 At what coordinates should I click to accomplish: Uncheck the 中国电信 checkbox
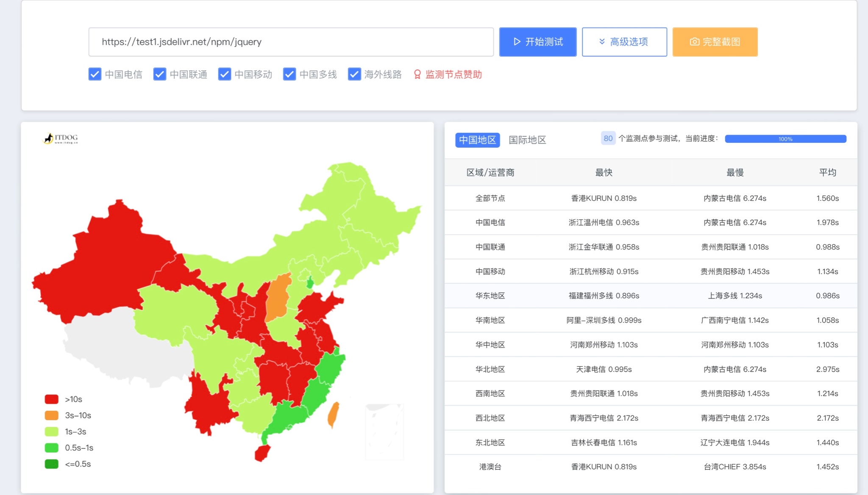pyautogui.click(x=95, y=74)
